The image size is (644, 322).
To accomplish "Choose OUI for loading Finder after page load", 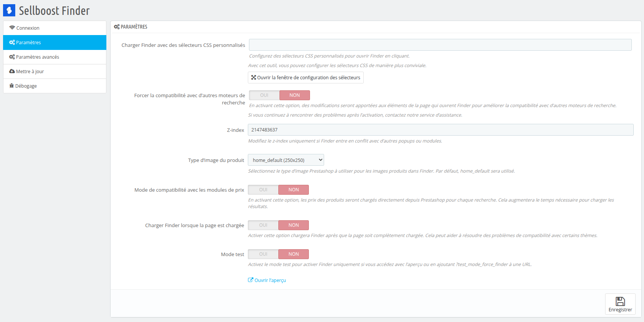I will click(263, 225).
